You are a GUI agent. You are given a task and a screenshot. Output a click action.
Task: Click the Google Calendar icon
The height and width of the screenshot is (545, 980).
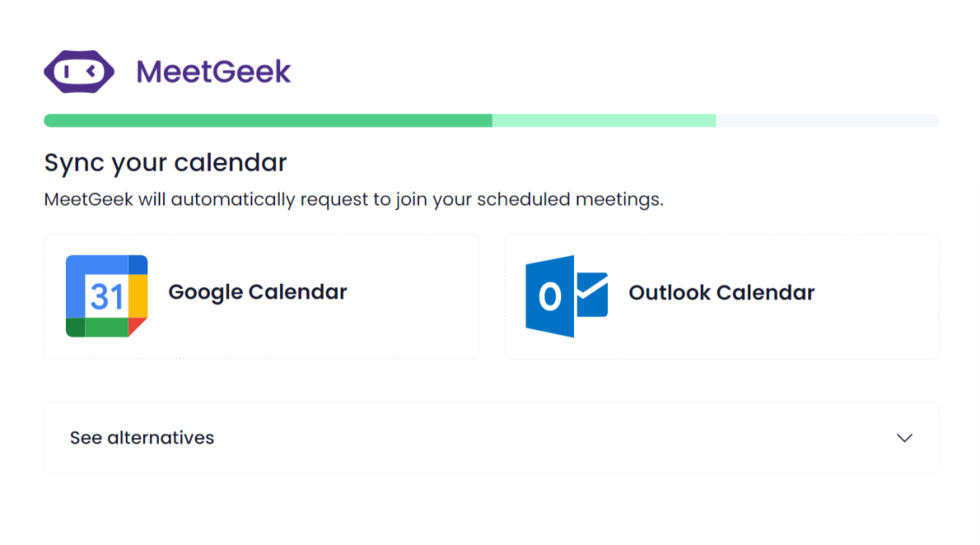pos(107,296)
